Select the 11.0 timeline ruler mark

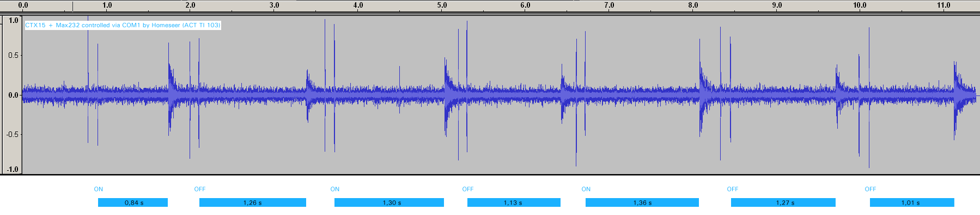[944, 5]
